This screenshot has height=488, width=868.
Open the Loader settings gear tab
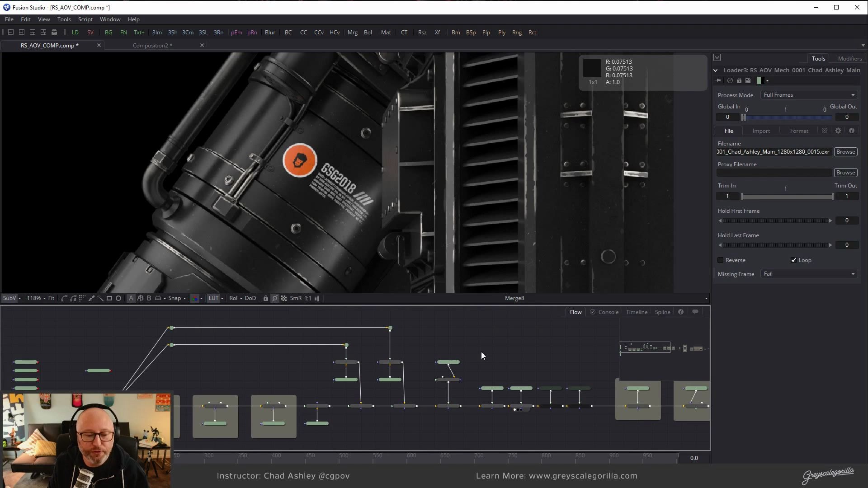click(838, 131)
